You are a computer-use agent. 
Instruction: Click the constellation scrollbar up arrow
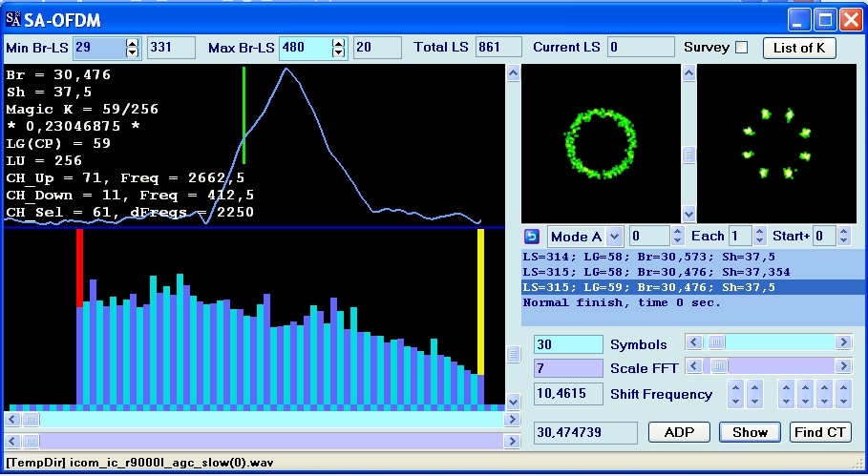pyautogui.click(x=688, y=72)
